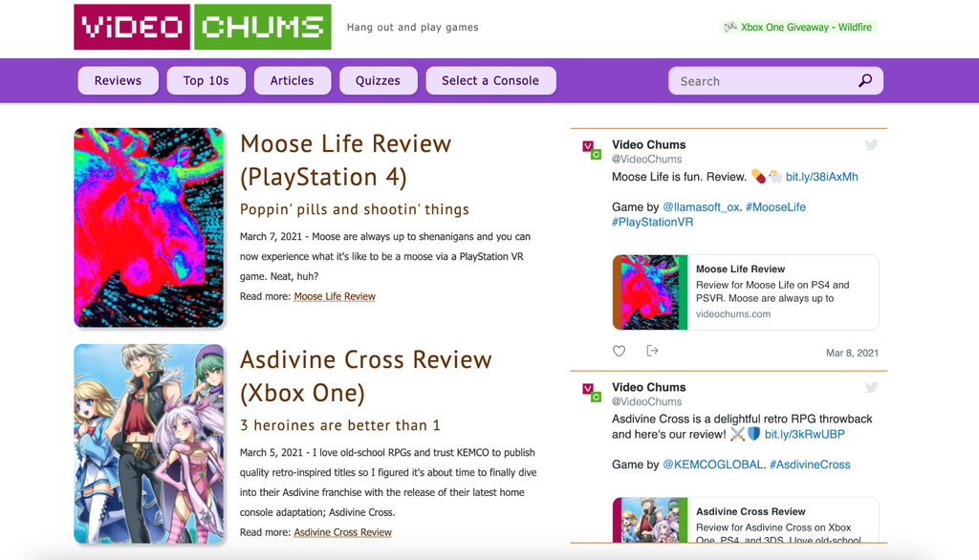This screenshot has width=979, height=560.
Task: Click the gamepad icon beside the giveaway link
Action: [729, 27]
